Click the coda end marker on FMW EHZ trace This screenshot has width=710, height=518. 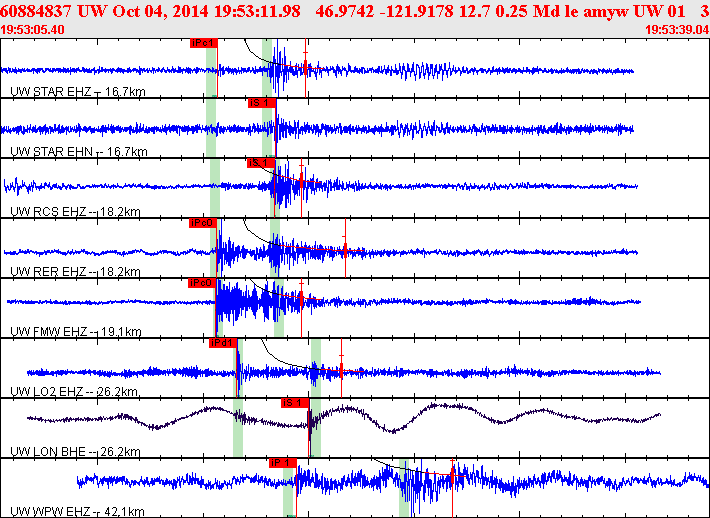point(301,298)
